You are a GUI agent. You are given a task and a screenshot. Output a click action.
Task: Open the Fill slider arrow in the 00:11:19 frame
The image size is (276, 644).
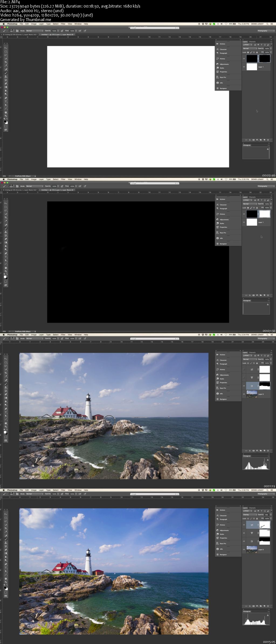click(x=271, y=363)
